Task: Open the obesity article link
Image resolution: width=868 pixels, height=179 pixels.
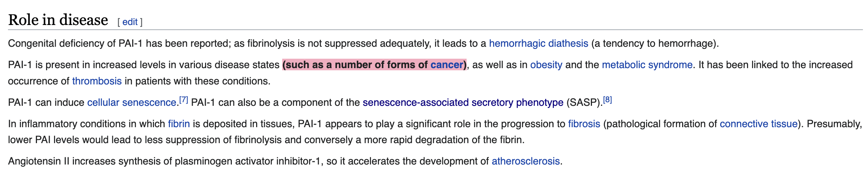Action: pyautogui.click(x=546, y=65)
